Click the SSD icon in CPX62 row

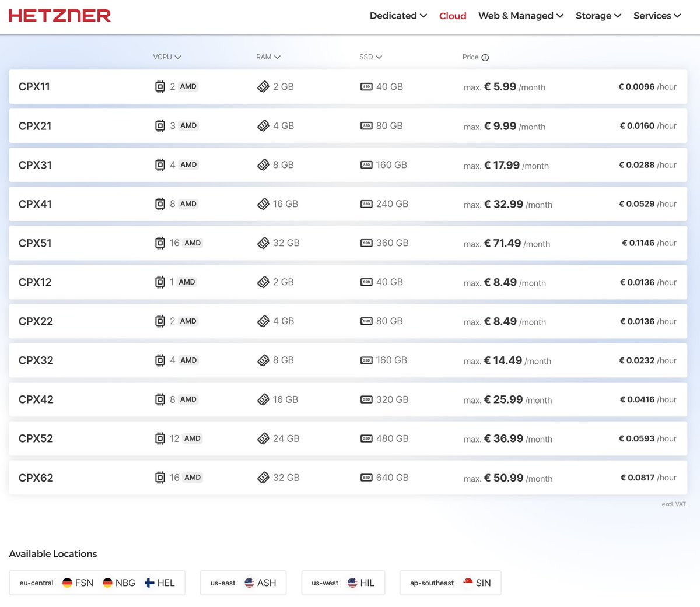[366, 478]
